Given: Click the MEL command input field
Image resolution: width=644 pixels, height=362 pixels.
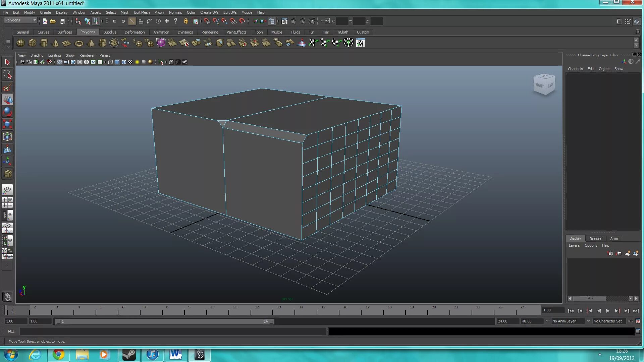Looking at the screenshot, I should click(x=172, y=331).
